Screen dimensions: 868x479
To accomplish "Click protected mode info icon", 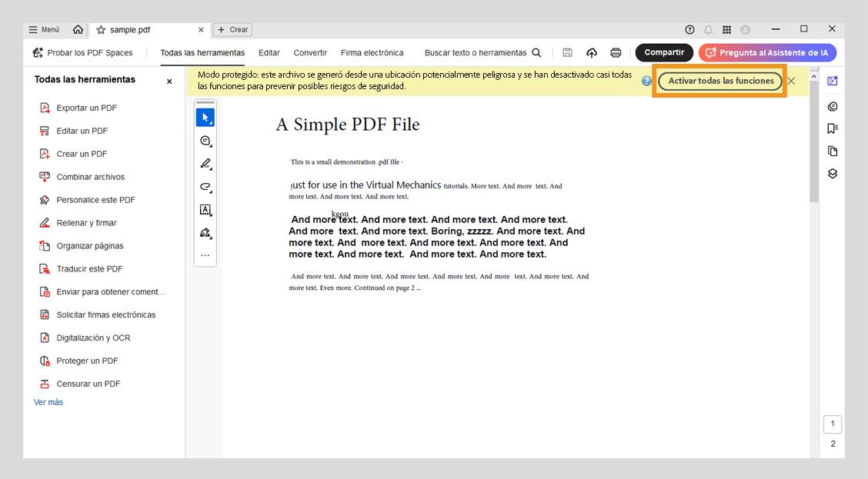I will coord(646,81).
